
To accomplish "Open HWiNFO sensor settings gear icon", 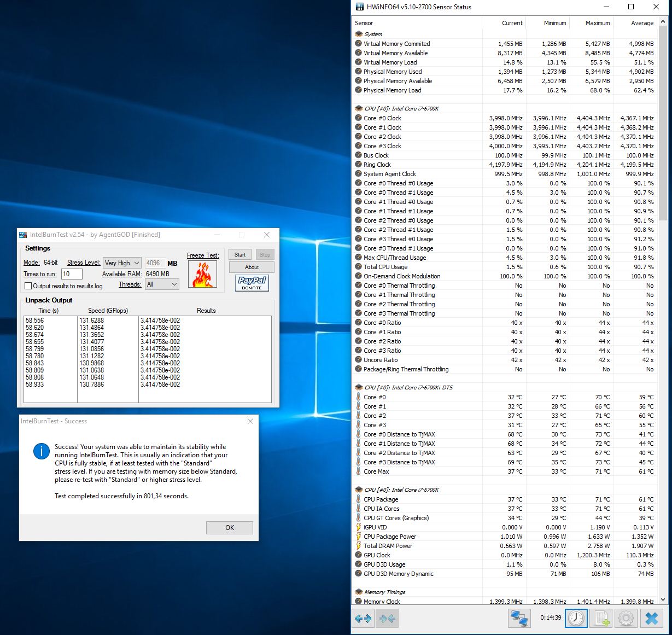I will (626, 619).
